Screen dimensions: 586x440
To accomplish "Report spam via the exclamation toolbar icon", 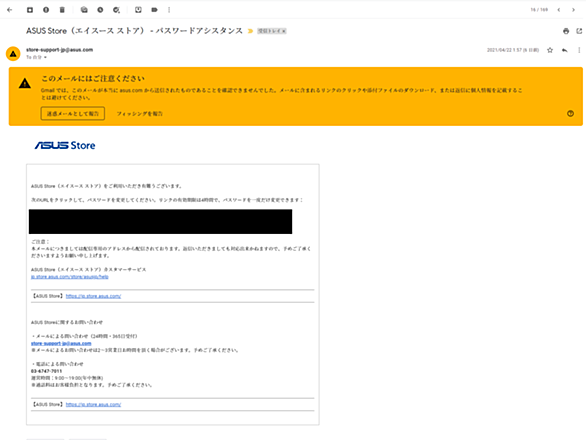I will pyautogui.click(x=46, y=10).
